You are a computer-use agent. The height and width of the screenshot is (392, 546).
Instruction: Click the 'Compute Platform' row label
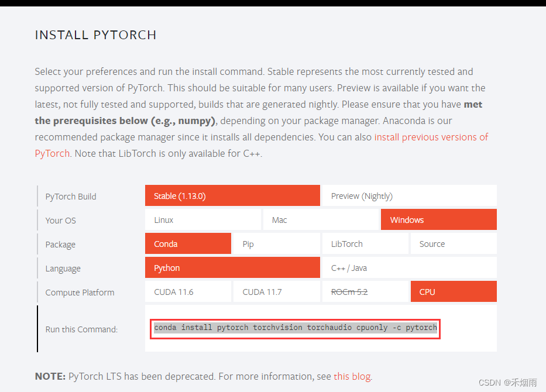pos(80,293)
